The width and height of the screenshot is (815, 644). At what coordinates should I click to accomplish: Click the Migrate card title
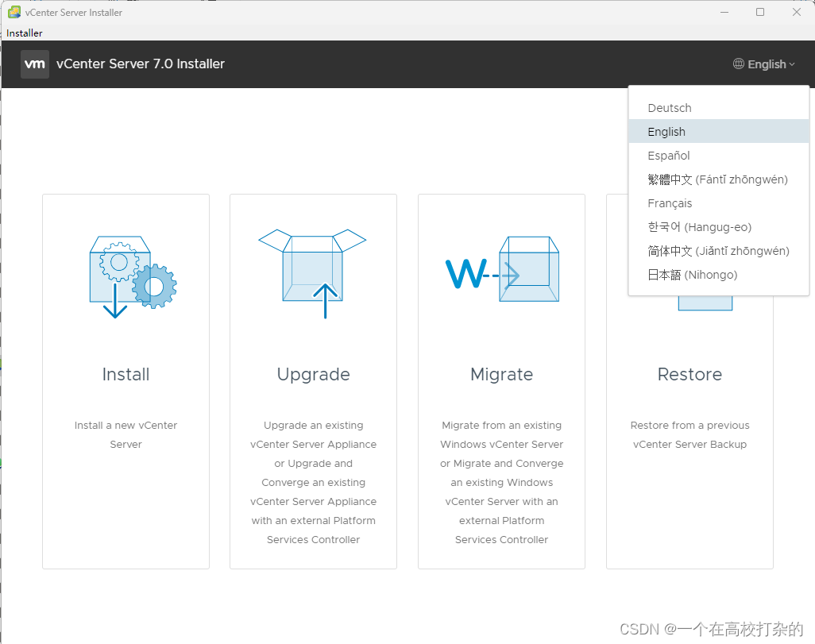(x=501, y=375)
